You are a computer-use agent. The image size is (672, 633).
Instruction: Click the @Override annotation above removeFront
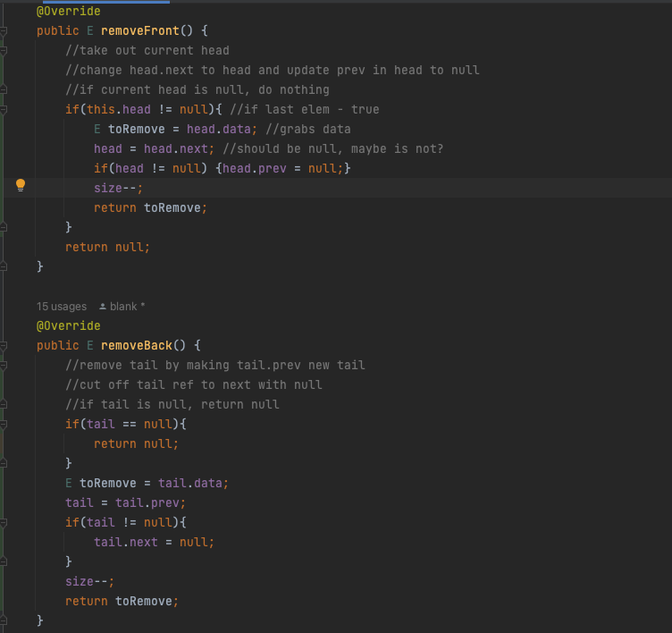[68, 11]
